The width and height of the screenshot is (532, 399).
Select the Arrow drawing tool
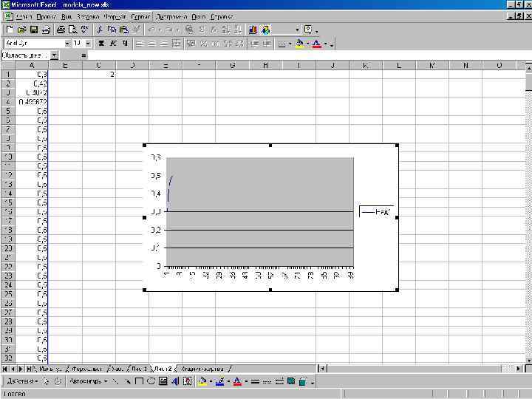[x=127, y=381]
